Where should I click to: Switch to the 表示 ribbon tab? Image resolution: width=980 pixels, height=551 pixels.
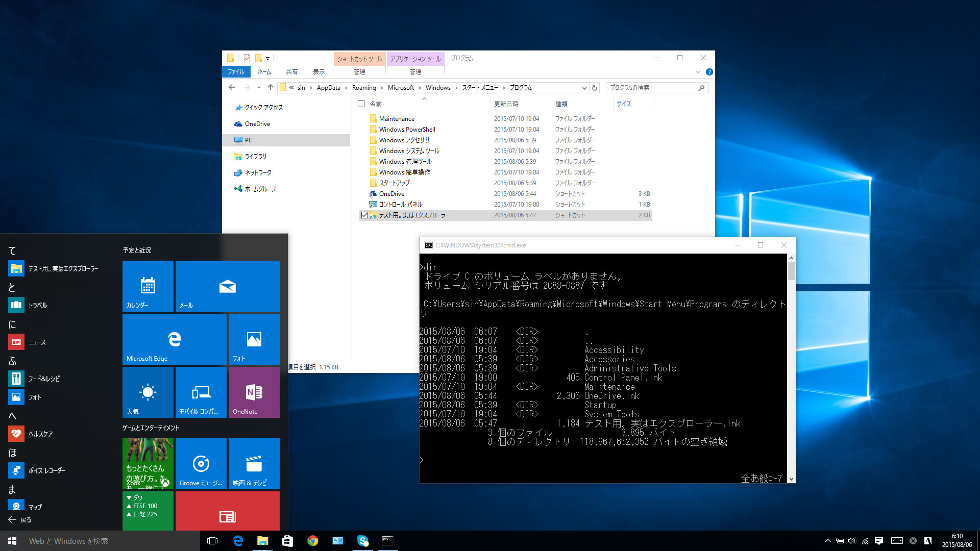tap(319, 72)
